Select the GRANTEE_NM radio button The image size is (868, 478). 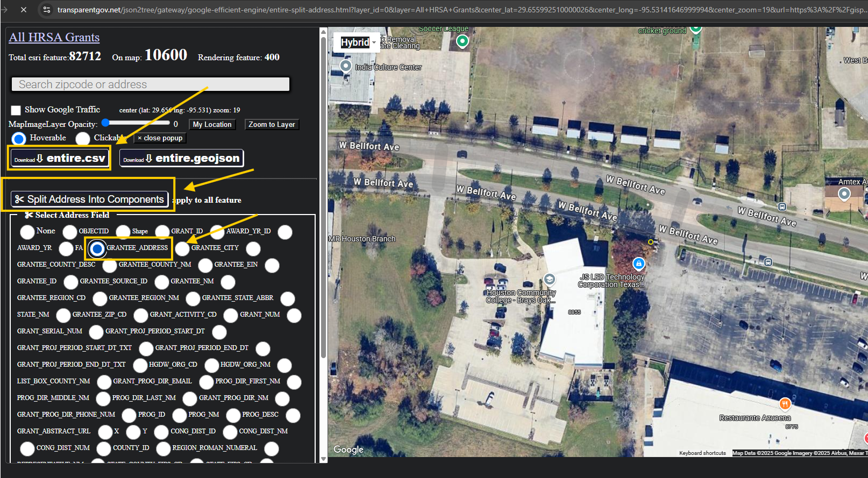(162, 282)
